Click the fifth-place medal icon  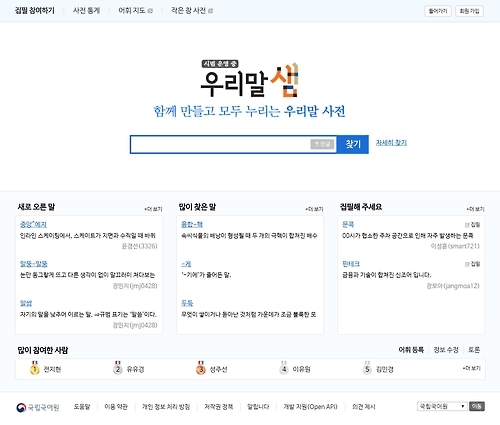(x=367, y=368)
